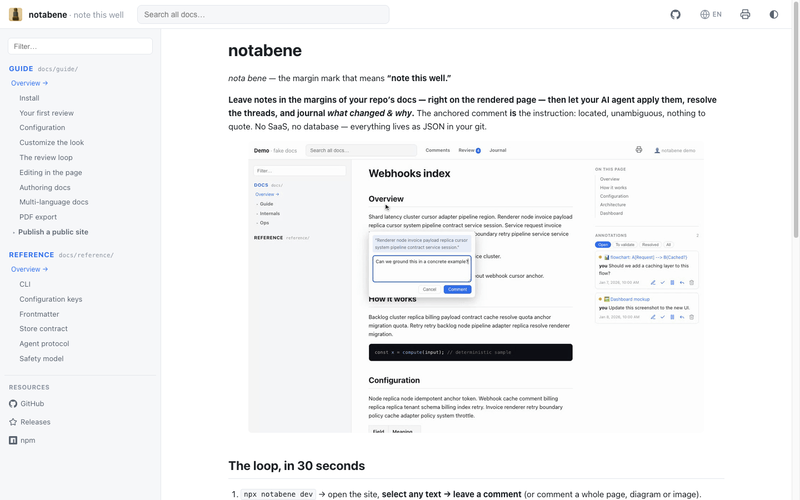Click the npm icon in Resources
The height and width of the screenshot is (500, 800).
click(x=13, y=440)
